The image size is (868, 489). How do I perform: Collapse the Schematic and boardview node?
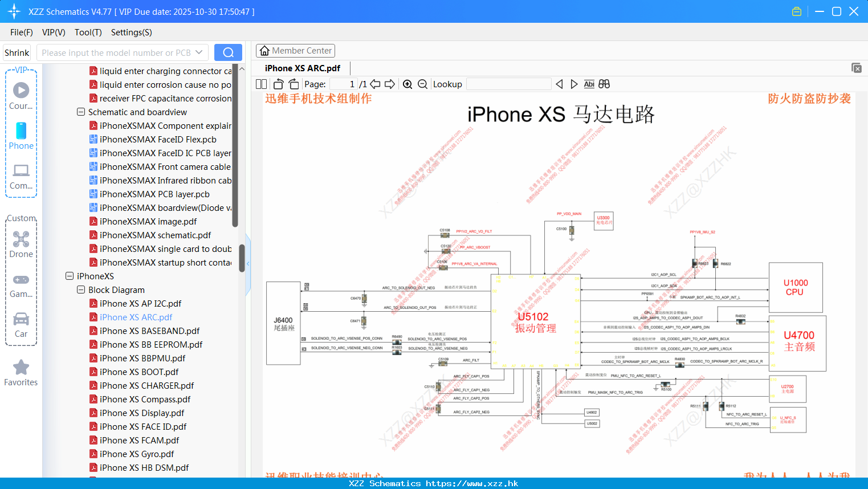[x=81, y=112]
